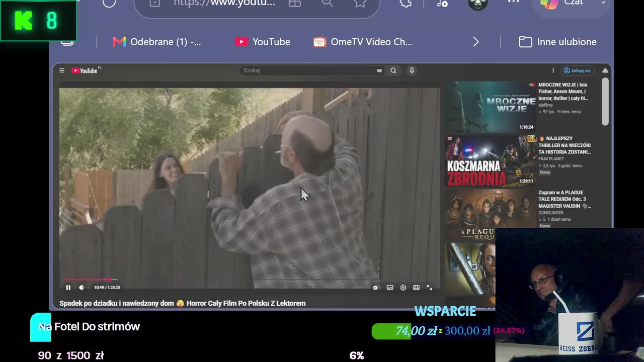The width and height of the screenshot is (644, 362).
Task: Open the KOSZMARNA ZBRODNIA video thumbnail
Action: [491, 160]
